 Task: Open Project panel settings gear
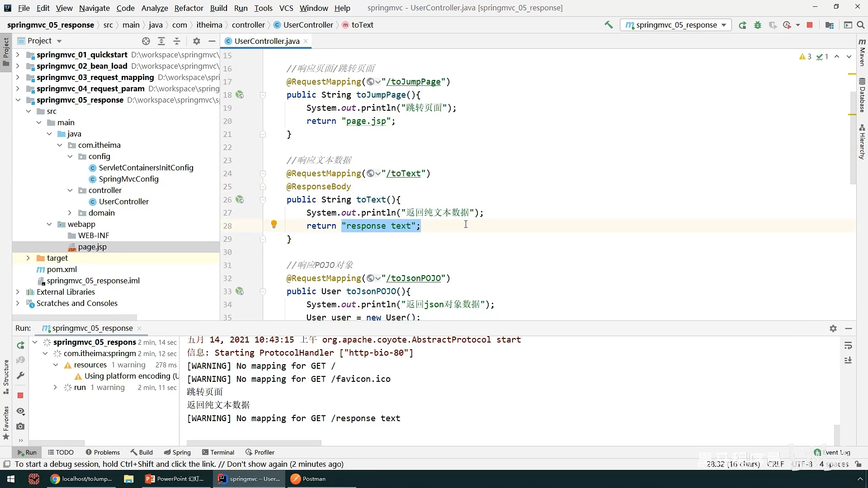(196, 41)
